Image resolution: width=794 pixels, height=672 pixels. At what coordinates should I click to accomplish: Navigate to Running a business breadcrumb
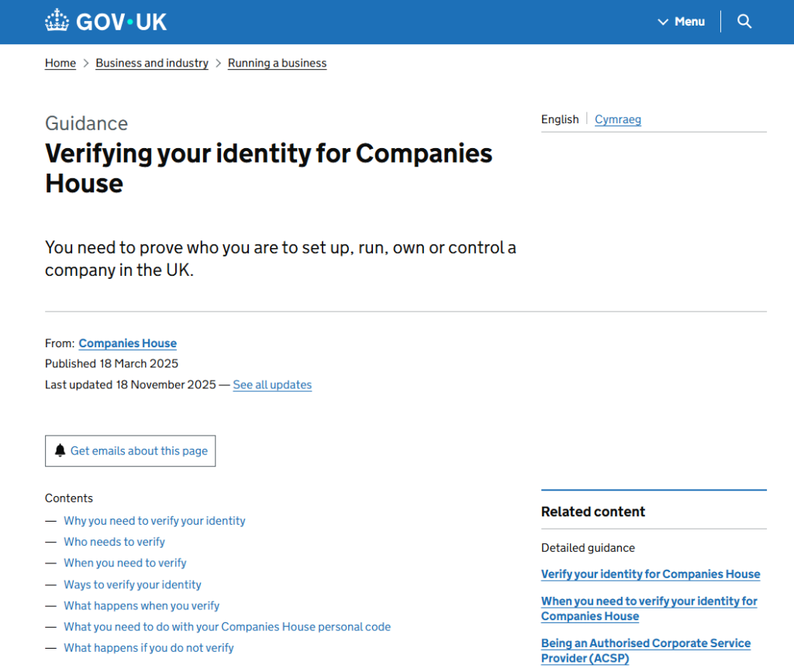coord(277,64)
